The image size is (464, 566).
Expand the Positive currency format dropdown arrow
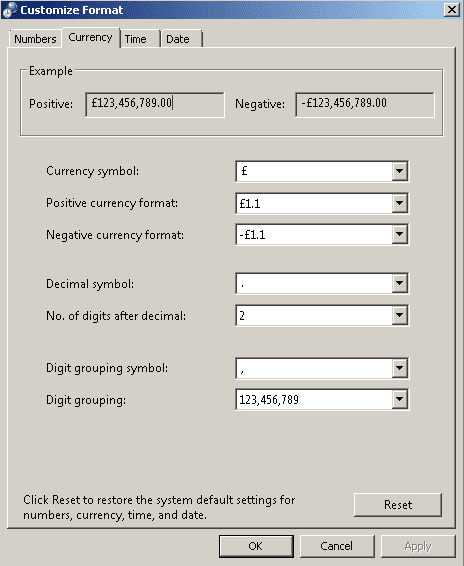pos(399,203)
